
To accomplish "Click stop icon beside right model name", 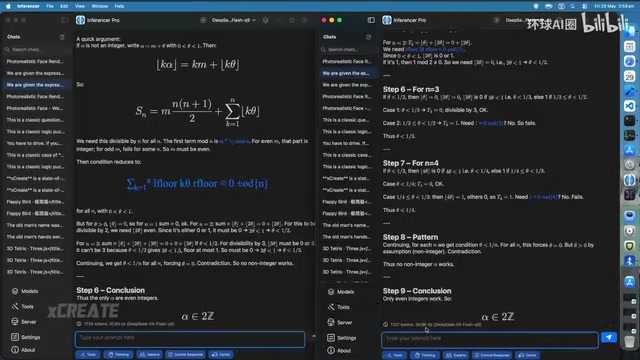I will coord(497,20).
